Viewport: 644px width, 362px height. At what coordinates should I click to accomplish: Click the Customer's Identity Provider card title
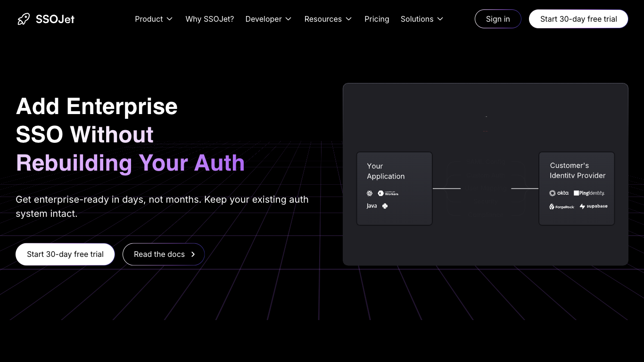pos(578,171)
